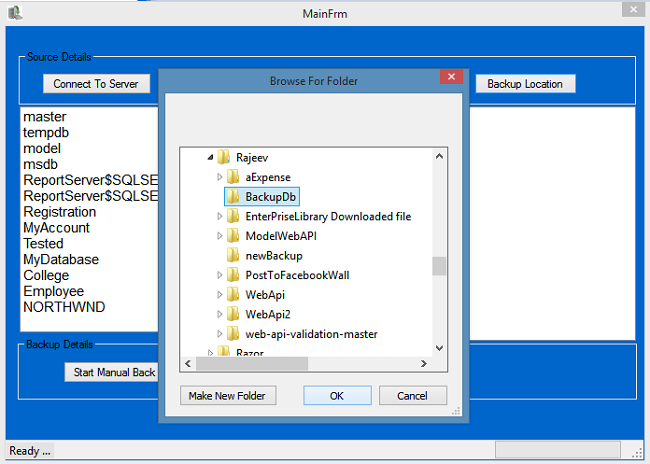650x464 pixels.
Task: Click the folder tree scroll down arrow
Action: pos(439,348)
